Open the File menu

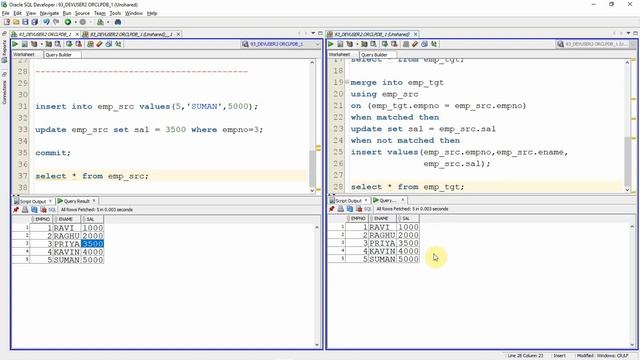[x=5, y=13]
